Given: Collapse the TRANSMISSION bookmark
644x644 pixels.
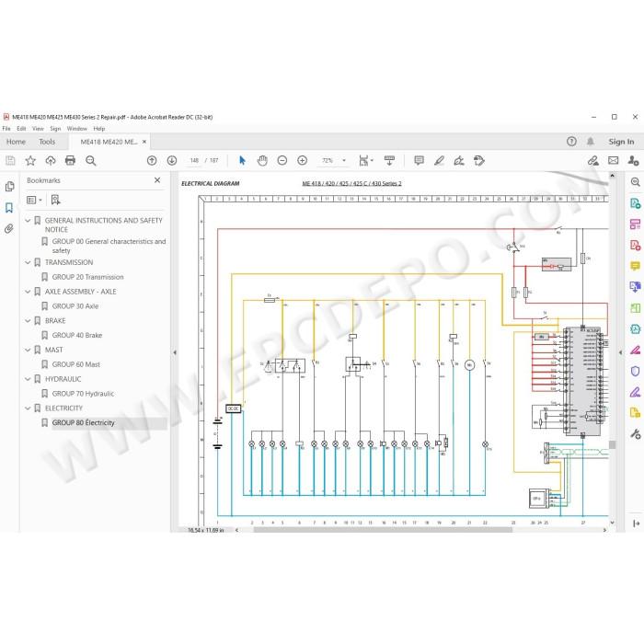Looking at the screenshot, I should pos(28,262).
